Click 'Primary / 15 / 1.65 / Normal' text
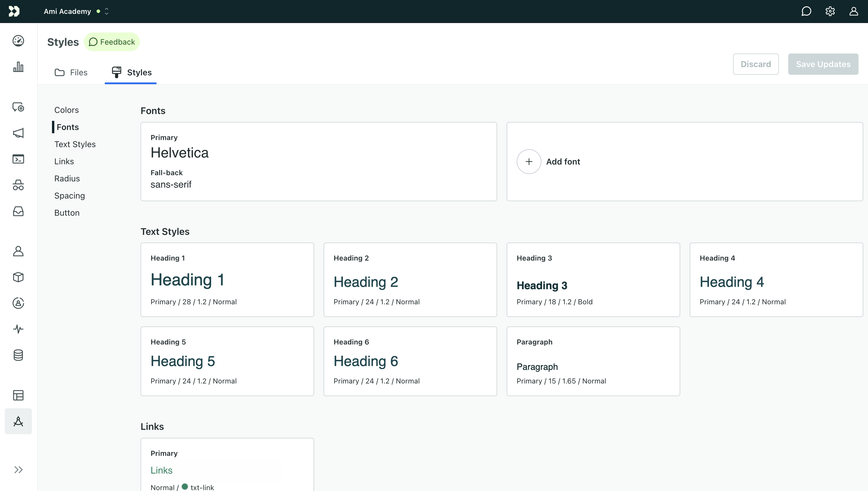Image resolution: width=868 pixels, height=491 pixels. click(x=561, y=381)
